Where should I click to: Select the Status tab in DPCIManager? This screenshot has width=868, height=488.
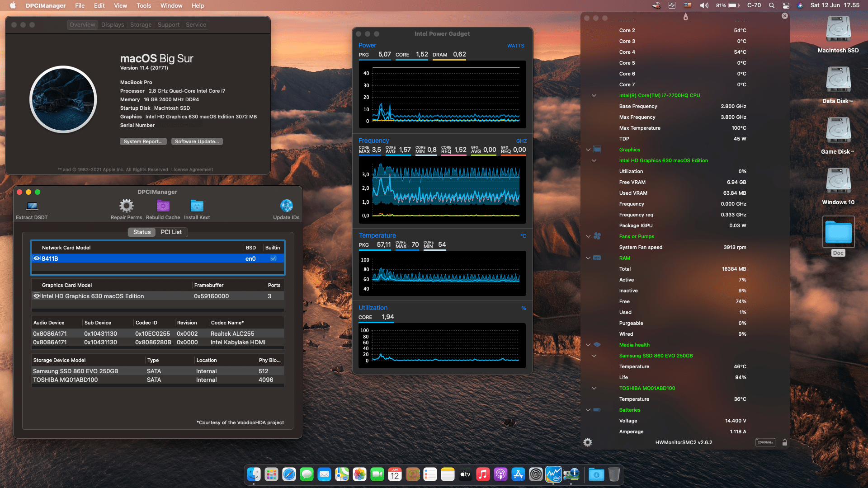(142, 232)
